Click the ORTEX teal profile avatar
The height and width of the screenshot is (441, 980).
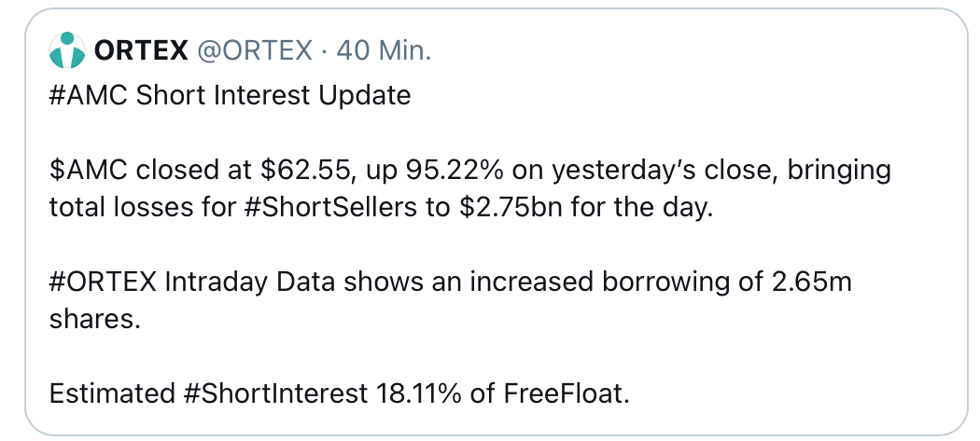point(66,50)
